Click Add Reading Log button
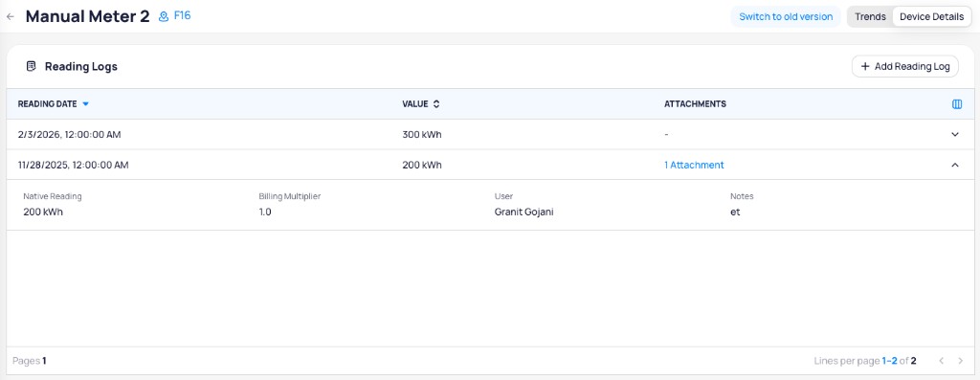The image size is (980, 380). 905,66
